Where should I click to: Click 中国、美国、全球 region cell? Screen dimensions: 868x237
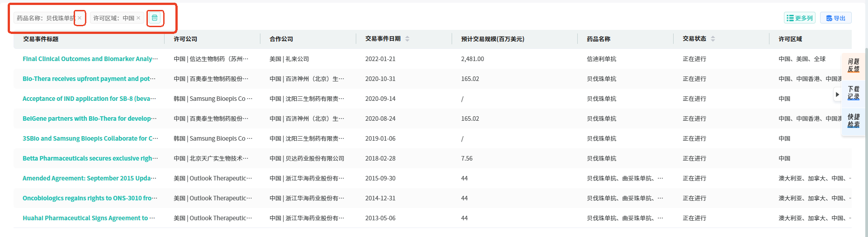(802, 59)
